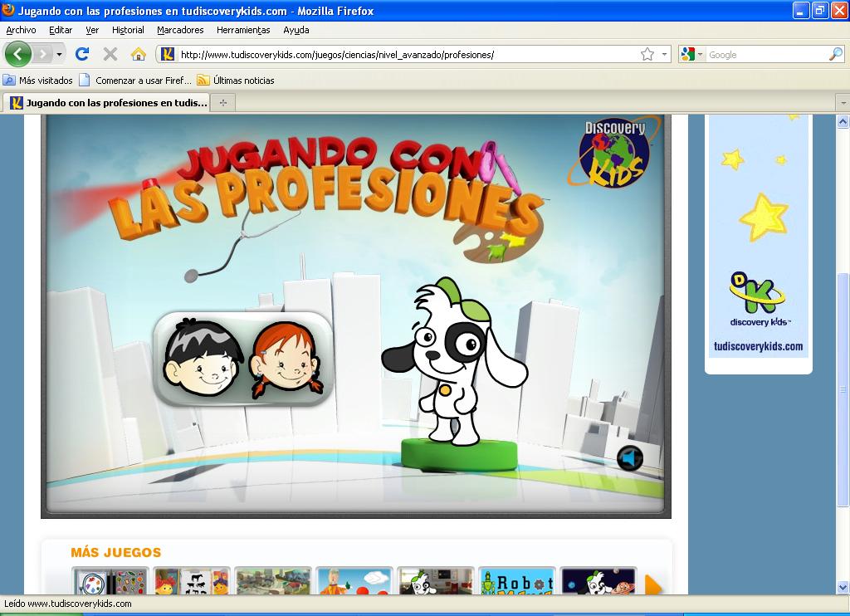Click the Comenzar a usar Firefox bookmark

pos(135,81)
